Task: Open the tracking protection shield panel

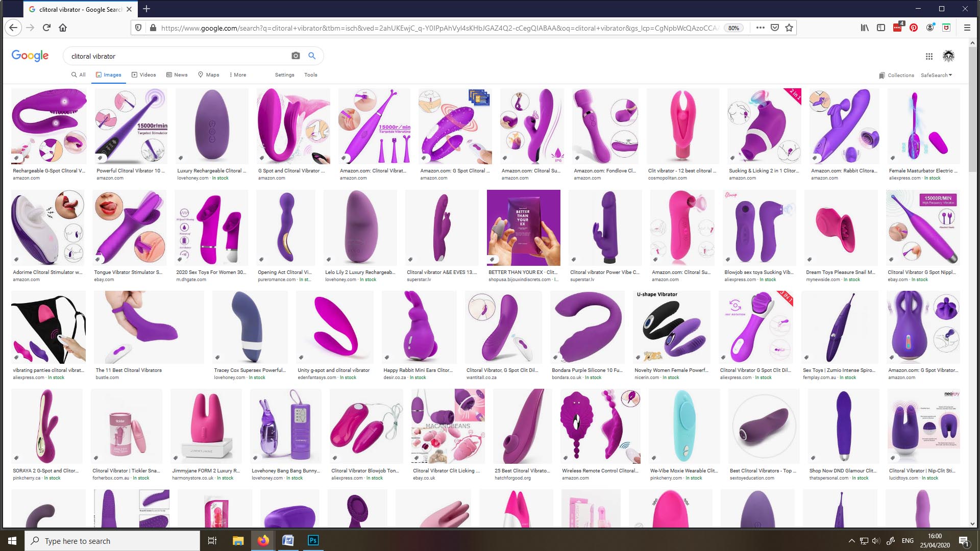Action: click(x=138, y=28)
